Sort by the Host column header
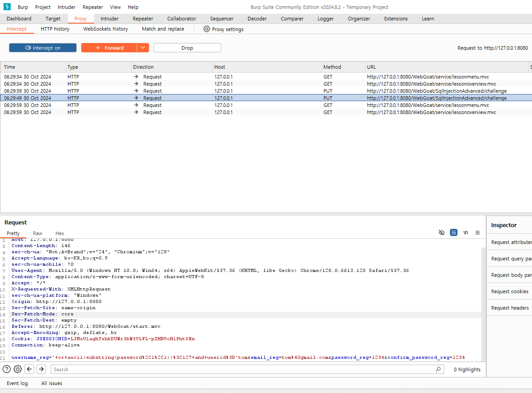 267,67
